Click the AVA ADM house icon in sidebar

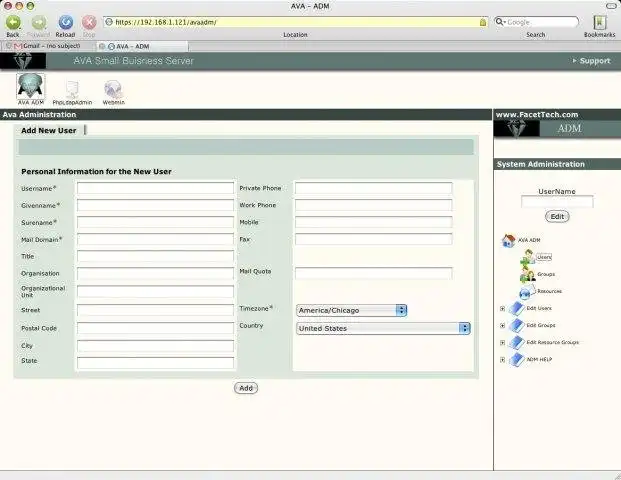[x=509, y=240]
